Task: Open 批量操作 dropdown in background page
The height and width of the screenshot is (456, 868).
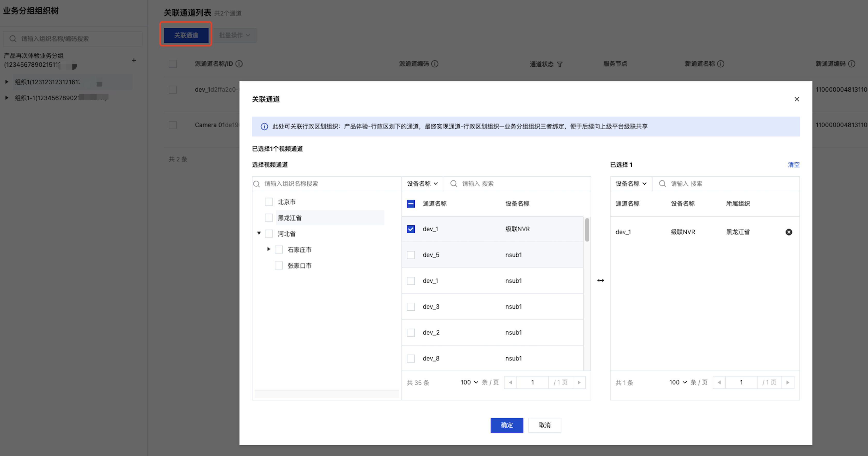Action: 235,35
